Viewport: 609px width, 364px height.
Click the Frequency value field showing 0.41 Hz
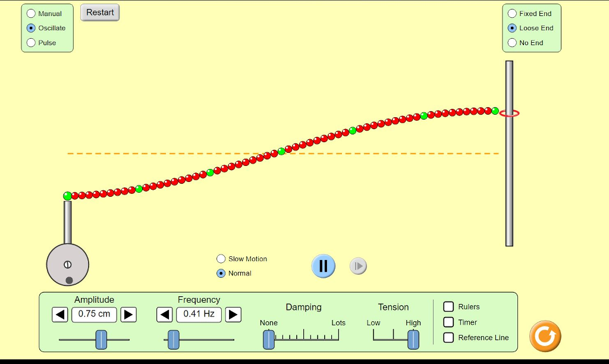coord(199,315)
